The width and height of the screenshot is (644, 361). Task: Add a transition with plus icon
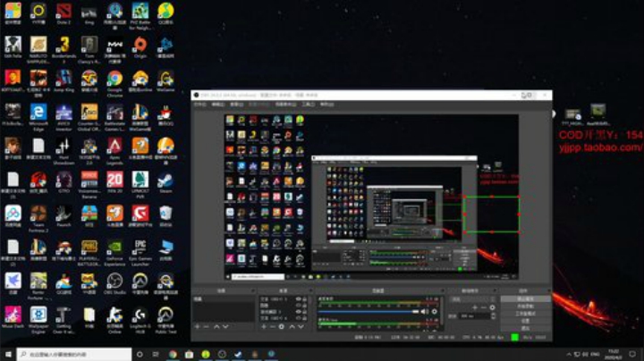click(x=475, y=307)
